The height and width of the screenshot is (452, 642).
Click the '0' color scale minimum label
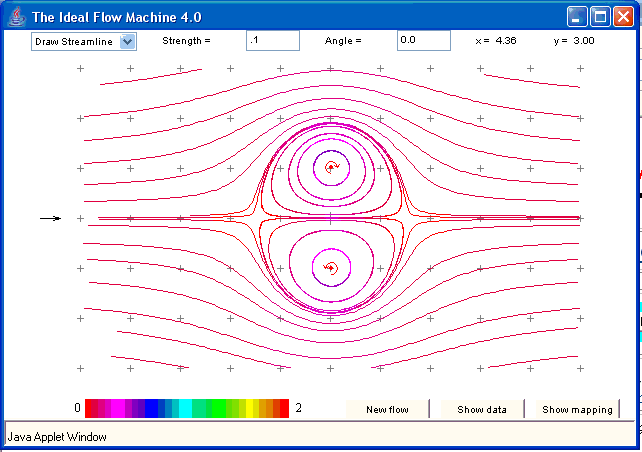coord(77,408)
